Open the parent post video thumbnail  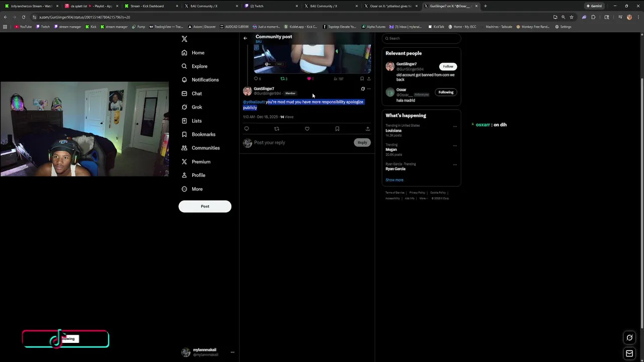pyautogui.click(x=312, y=58)
